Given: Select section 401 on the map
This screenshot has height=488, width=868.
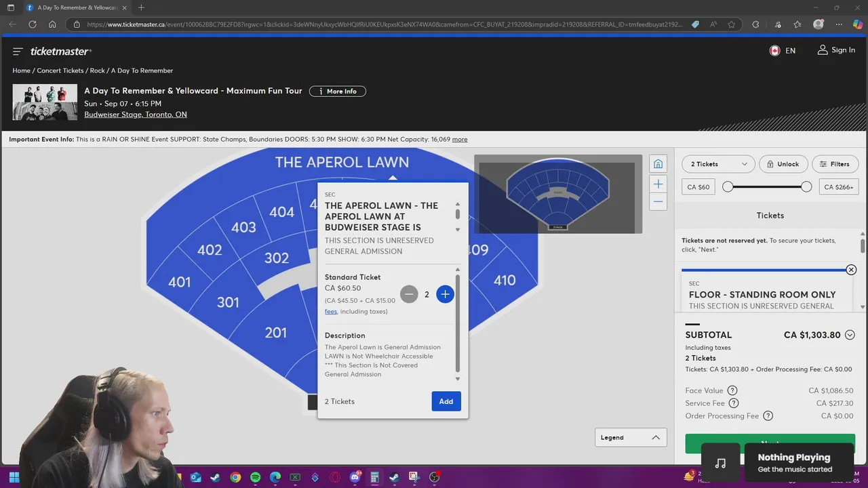Looking at the screenshot, I should 179,282.
